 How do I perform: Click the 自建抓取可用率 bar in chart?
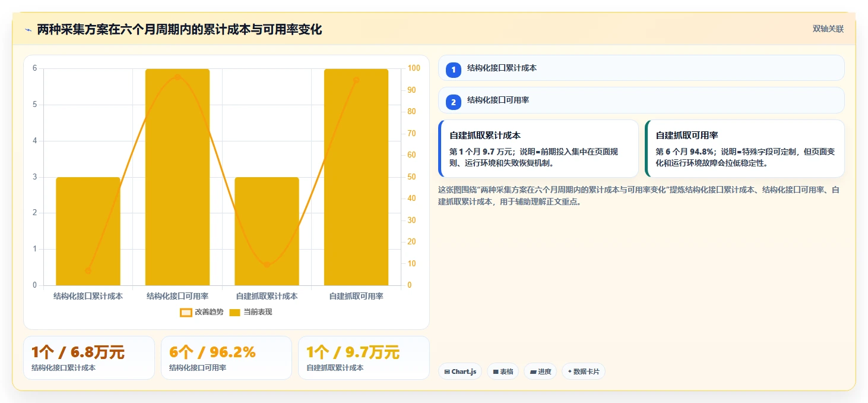(356, 177)
